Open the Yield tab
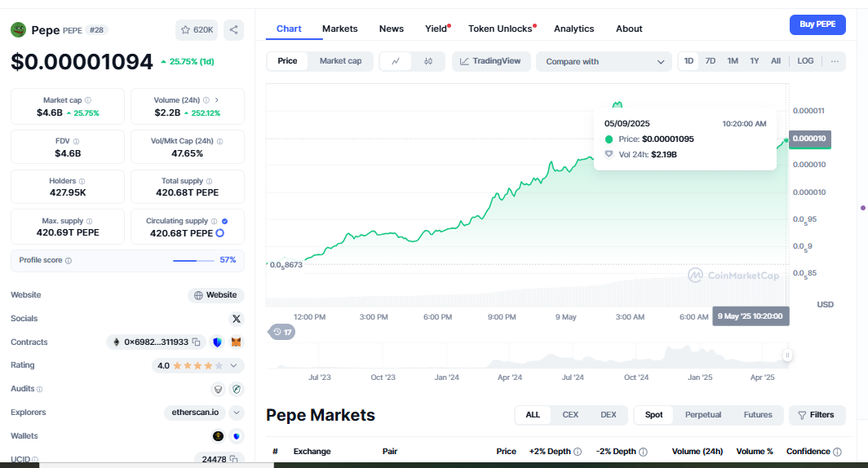The image size is (868, 468). click(436, 29)
